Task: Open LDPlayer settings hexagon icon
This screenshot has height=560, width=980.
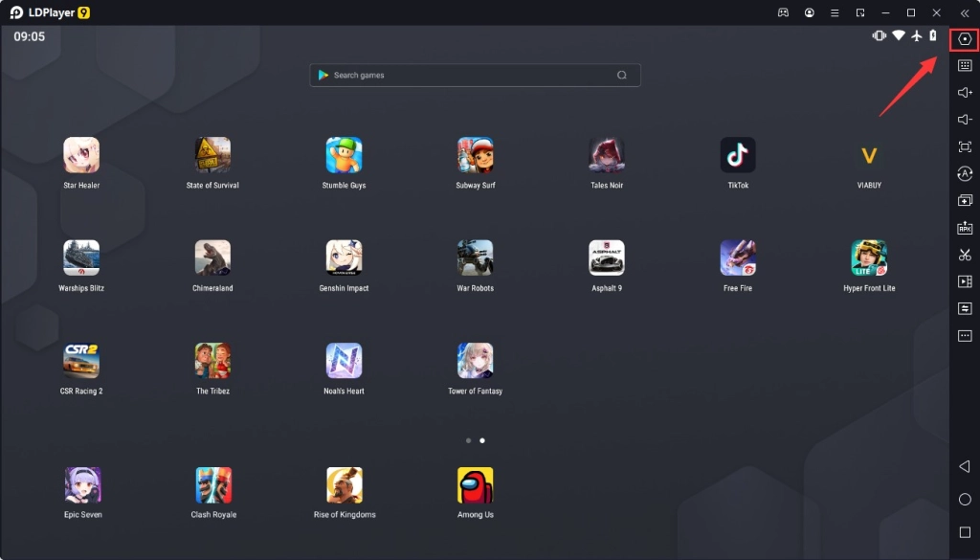Action: click(965, 39)
